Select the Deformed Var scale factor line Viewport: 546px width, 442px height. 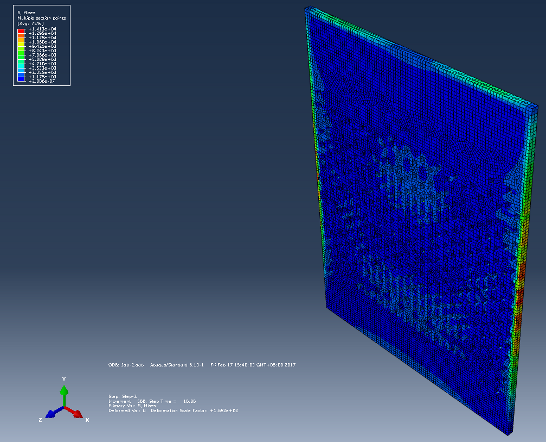coord(173,410)
